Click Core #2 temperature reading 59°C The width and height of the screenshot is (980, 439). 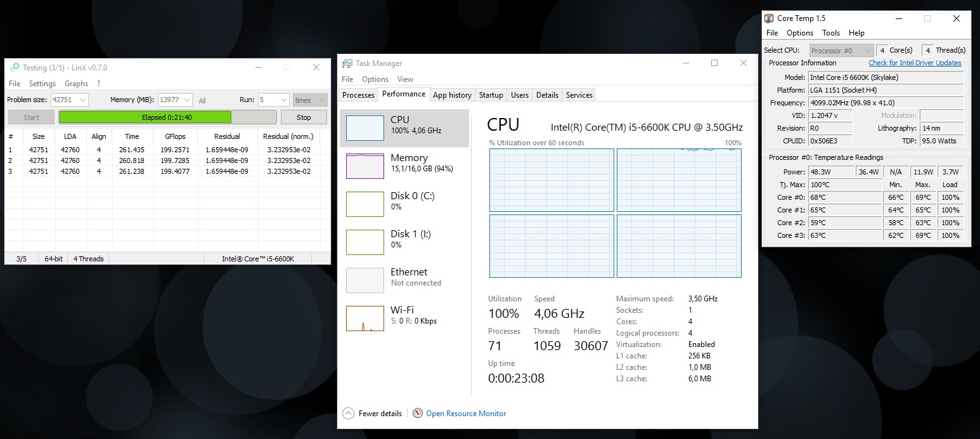click(x=845, y=223)
